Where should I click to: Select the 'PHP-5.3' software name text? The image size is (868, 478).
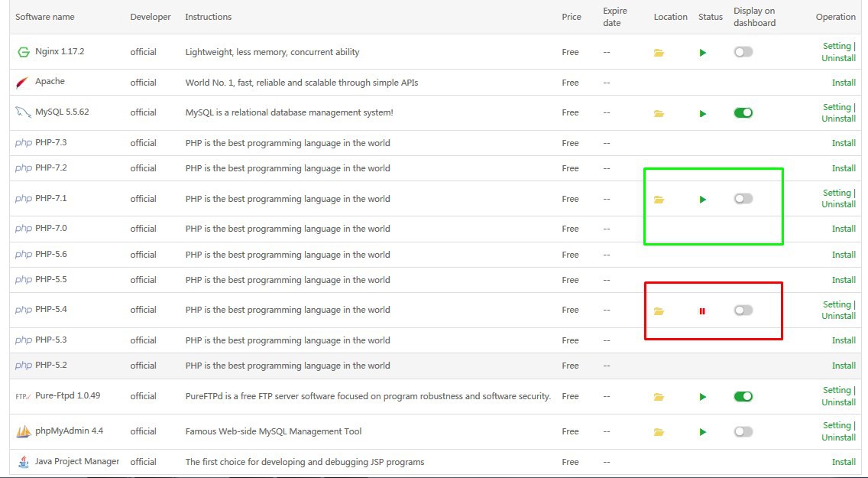click(51, 340)
